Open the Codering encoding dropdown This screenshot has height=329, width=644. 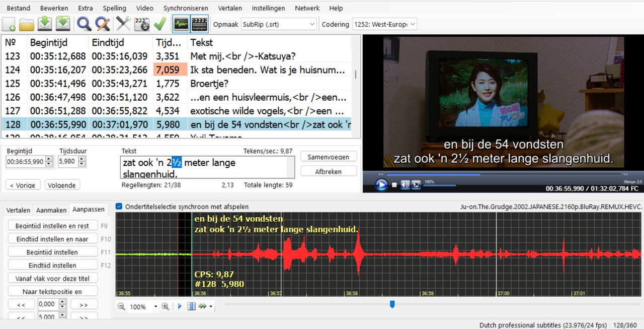384,24
